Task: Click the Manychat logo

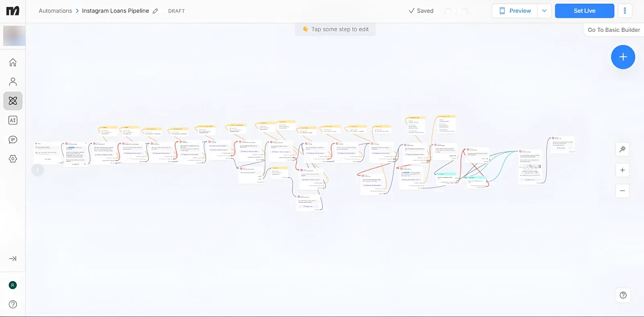Action: coord(13,11)
